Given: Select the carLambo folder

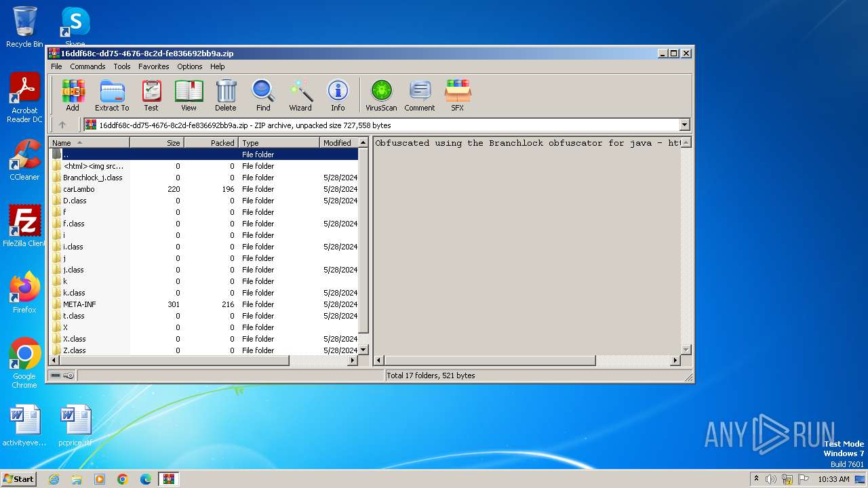Looking at the screenshot, I should click(203, 189).
